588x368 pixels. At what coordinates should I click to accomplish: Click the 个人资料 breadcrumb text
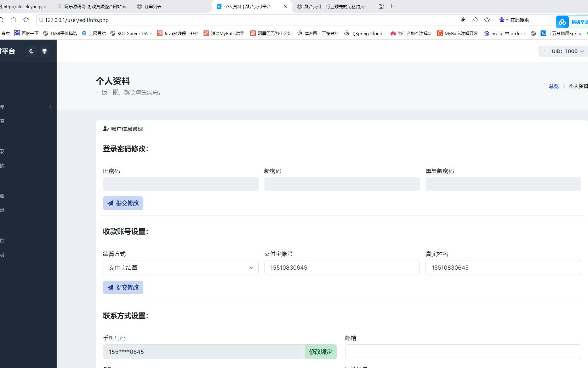tap(578, 86)
